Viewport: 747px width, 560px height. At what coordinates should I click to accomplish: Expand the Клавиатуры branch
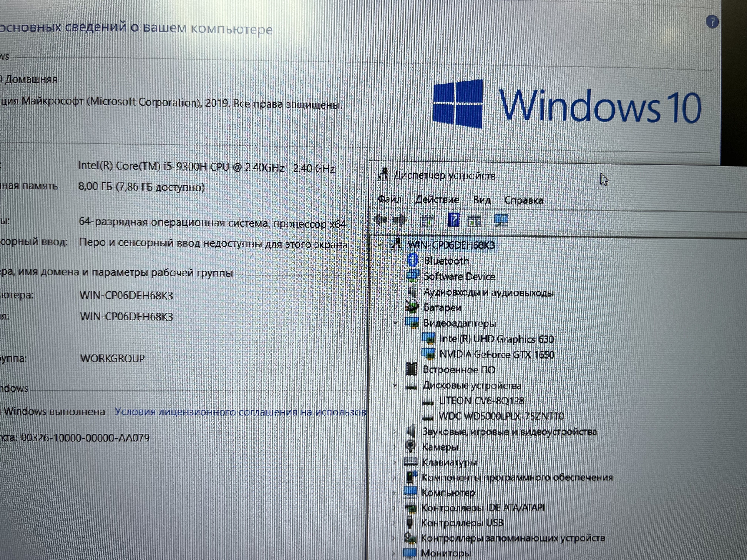click(x=394, y=462)
